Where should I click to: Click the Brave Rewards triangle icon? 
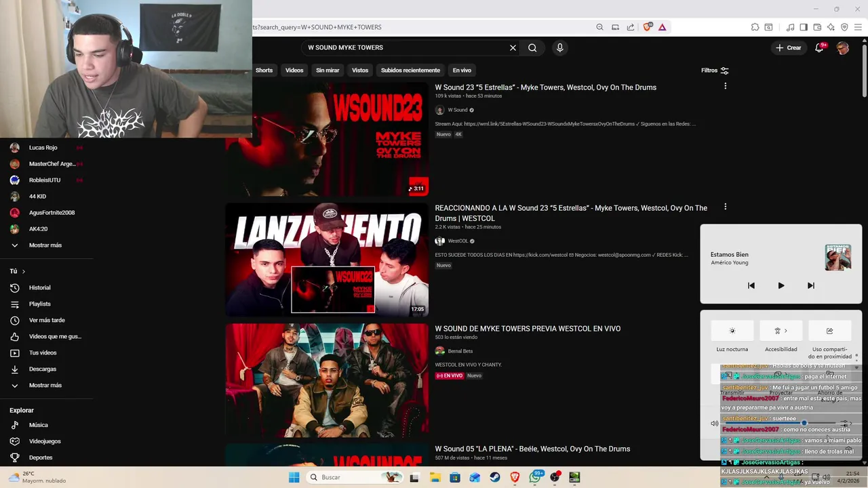point(662,27)
